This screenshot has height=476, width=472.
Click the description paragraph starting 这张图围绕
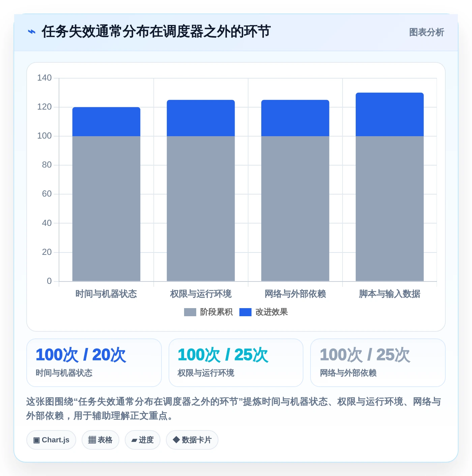[x=234, y=409]
